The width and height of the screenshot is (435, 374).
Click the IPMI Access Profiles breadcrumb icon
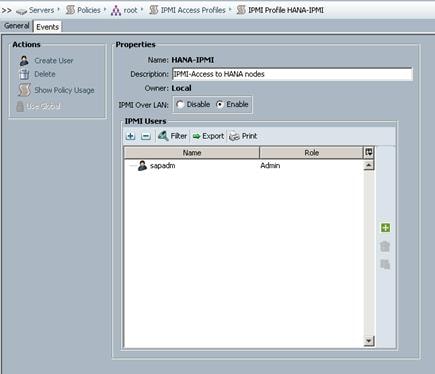pyautogui.click(x=153, y=10)
